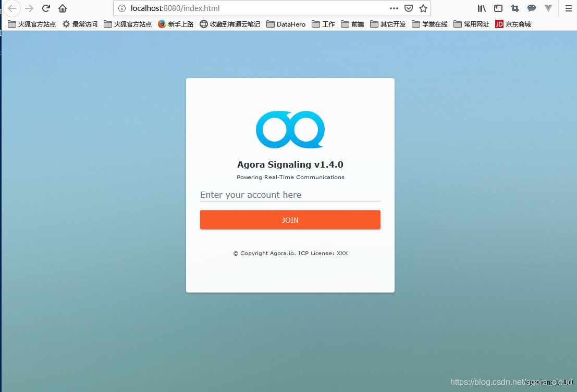Open the 京东商城 JD bookmark
This screenshot has width=577, height=392.
click(x=513, y=24)
